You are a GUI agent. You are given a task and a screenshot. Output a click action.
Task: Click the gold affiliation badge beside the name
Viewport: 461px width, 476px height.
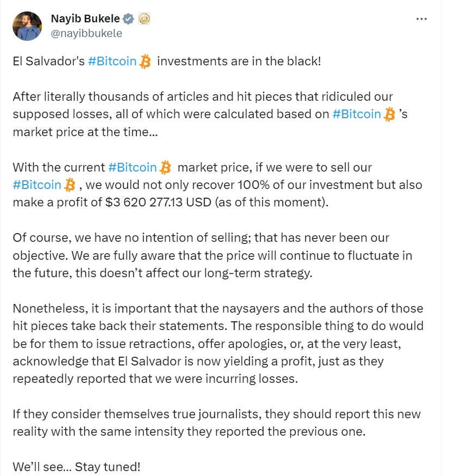click(144, 19)
